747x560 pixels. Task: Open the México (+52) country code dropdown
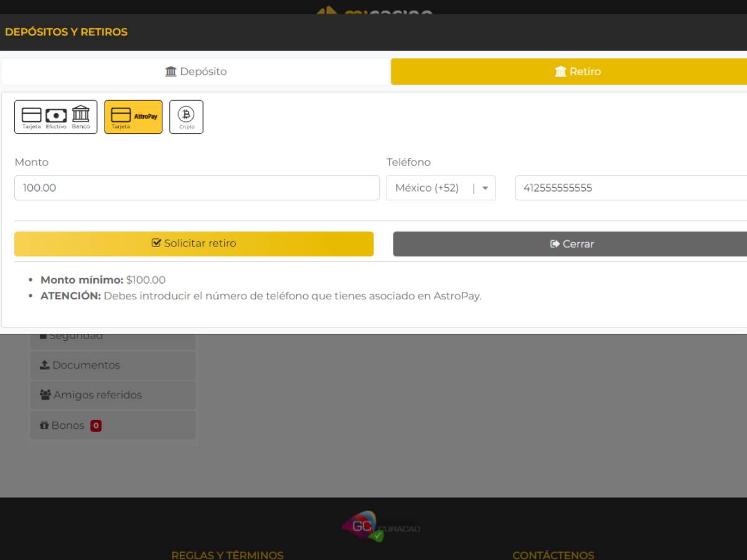[441, 188]
